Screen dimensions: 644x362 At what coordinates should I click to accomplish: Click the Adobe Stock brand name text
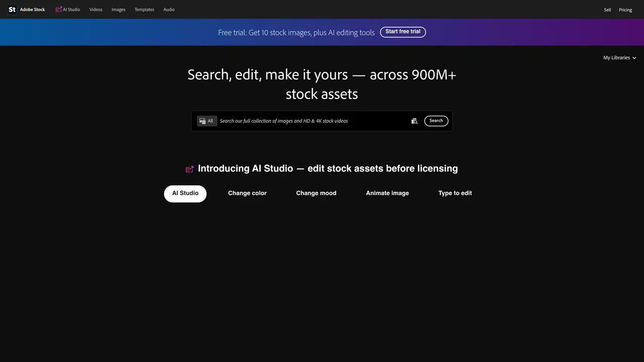(33, 10)
